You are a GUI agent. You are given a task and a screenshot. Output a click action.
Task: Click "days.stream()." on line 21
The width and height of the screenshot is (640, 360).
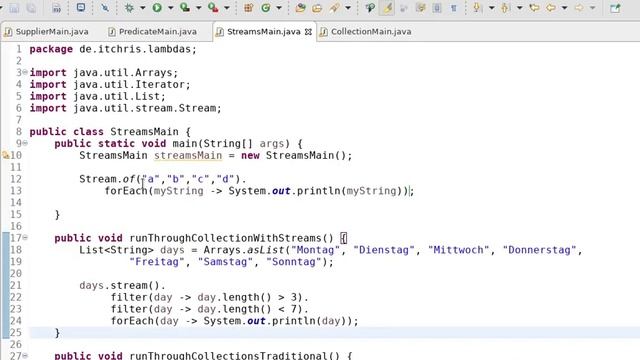[x=122, y=285]
